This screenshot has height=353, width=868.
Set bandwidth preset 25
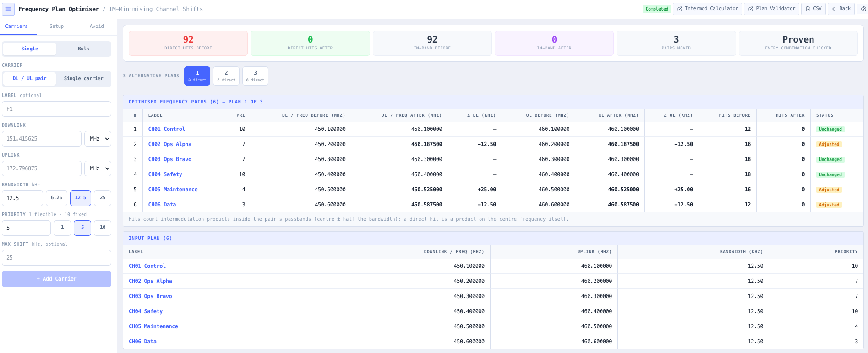[103, 198]
